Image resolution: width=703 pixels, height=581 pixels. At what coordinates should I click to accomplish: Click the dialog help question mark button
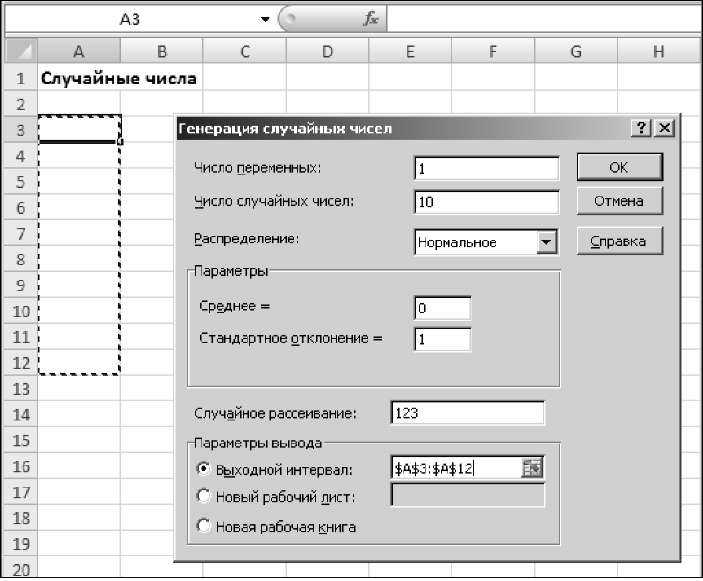[641, 128]
